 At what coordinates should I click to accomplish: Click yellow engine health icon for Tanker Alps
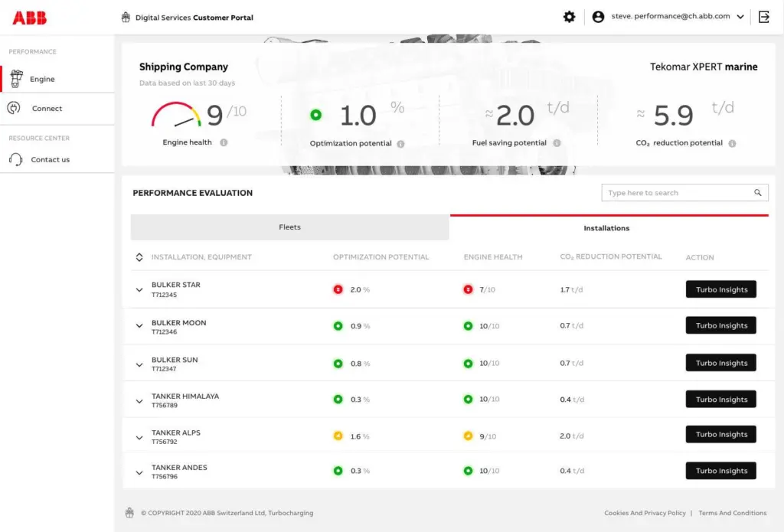[468, 436]
